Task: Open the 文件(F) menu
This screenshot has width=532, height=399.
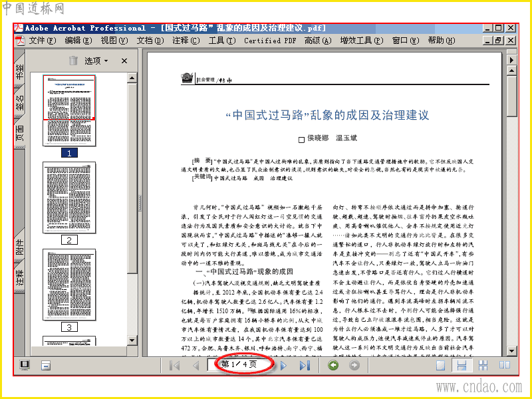Action: pos(42,41)
